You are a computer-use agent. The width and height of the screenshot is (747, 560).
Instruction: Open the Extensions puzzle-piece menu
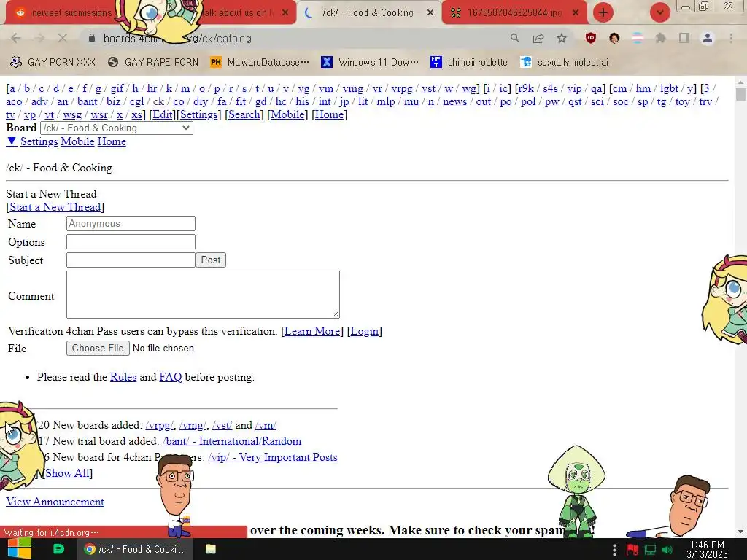tap(661, 38)
